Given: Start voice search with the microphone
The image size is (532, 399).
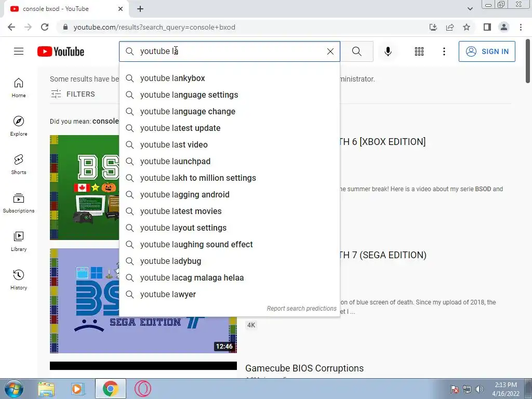Looking at the screenshot, I should 388,51.
